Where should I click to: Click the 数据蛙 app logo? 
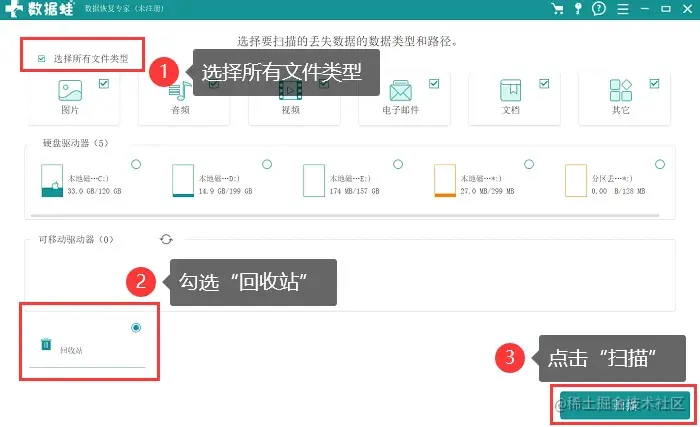click(39, 9)
